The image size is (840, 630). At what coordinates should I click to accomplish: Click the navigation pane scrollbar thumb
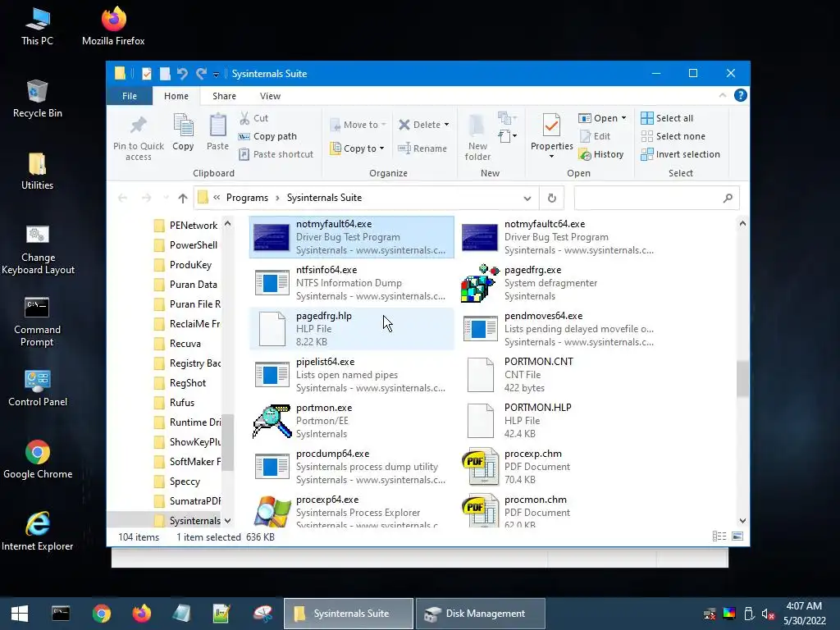point(228,442)
